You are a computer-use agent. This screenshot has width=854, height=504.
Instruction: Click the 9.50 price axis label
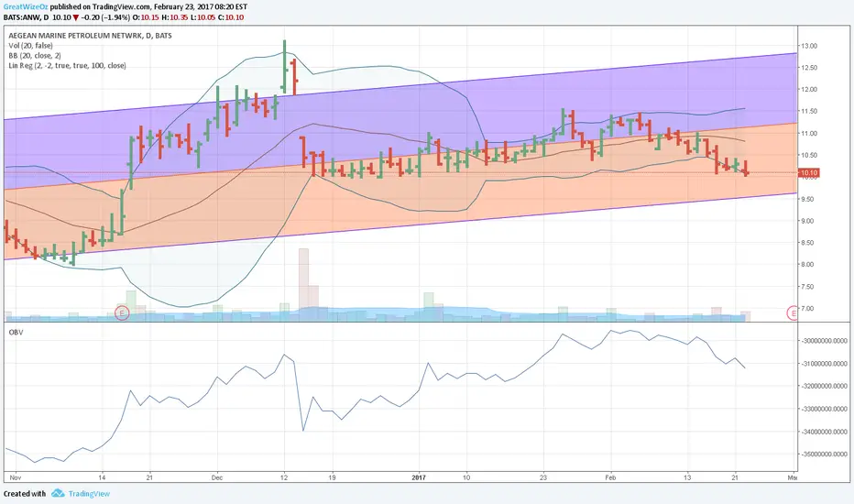click(x=809, y=199)
